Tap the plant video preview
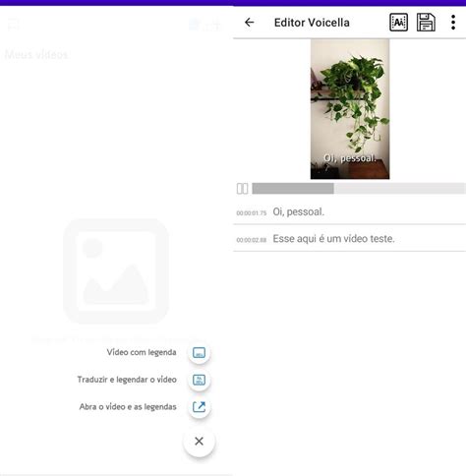The height and width of the screenshot is (476, 466). tap(350, 109)
